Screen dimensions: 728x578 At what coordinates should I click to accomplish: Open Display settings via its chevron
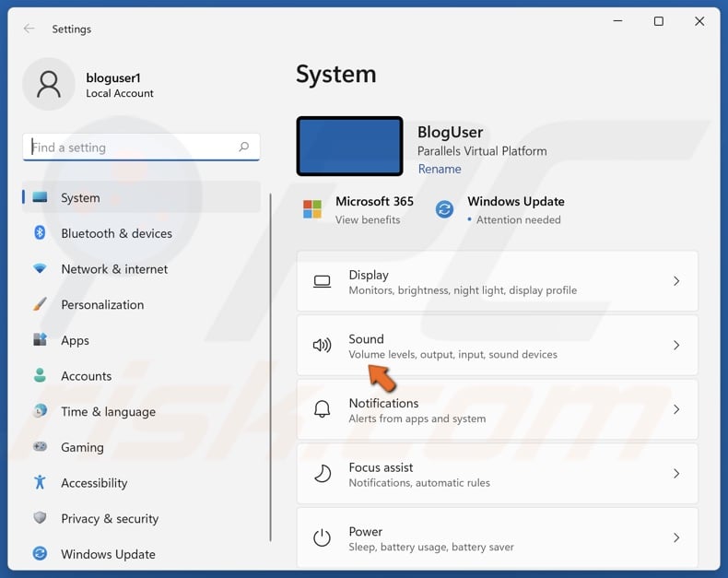click(x=676, y=281)
